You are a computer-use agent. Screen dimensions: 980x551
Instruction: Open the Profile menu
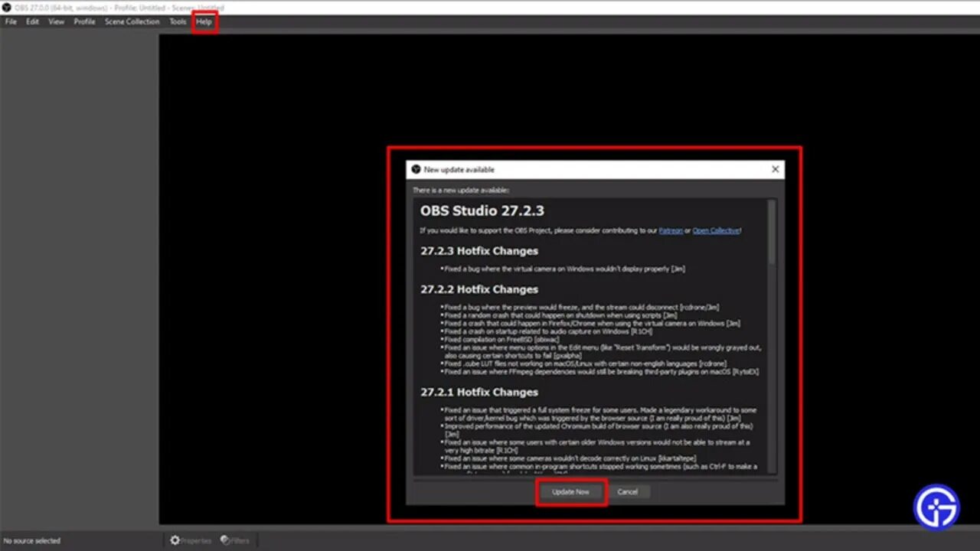[84, 21]
